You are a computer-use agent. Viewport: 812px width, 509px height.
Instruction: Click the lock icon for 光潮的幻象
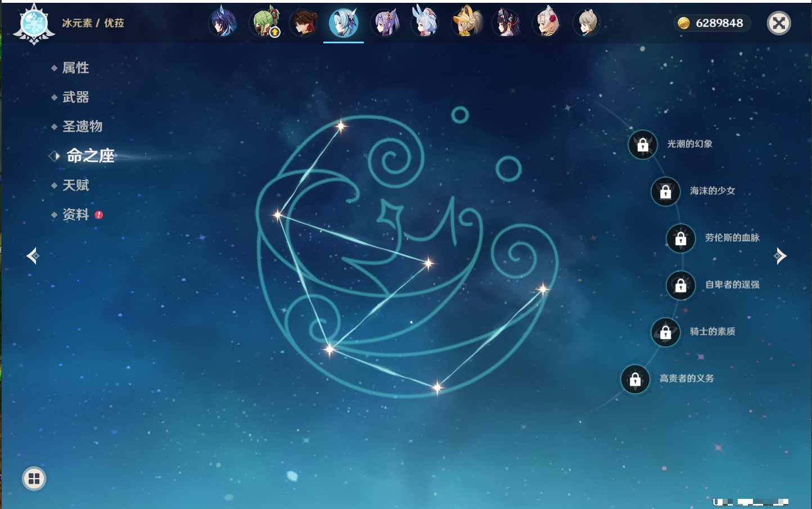(x=643, y=145)
